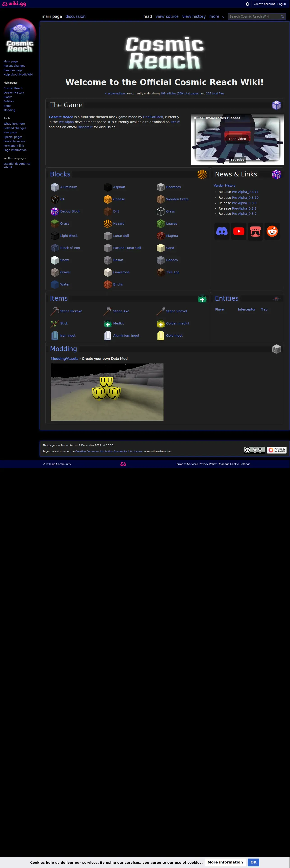Open the Pre-Alpha_0.3.7 release link
The width and height of the screenshot is (290, 868).
[x=244, y=214]
